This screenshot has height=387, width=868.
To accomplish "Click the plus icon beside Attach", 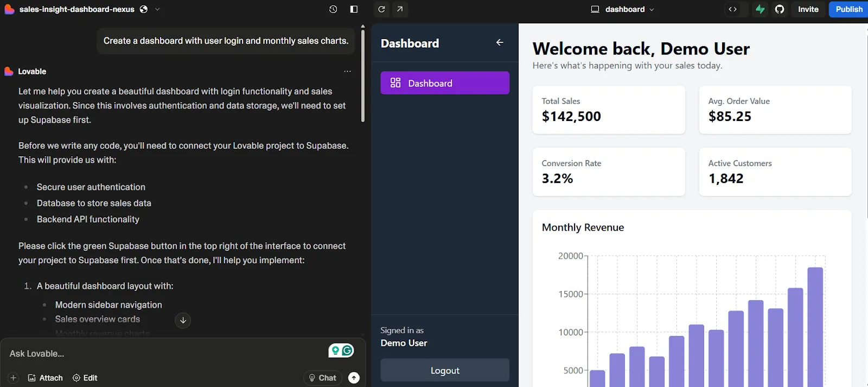I will pos(14,378).
